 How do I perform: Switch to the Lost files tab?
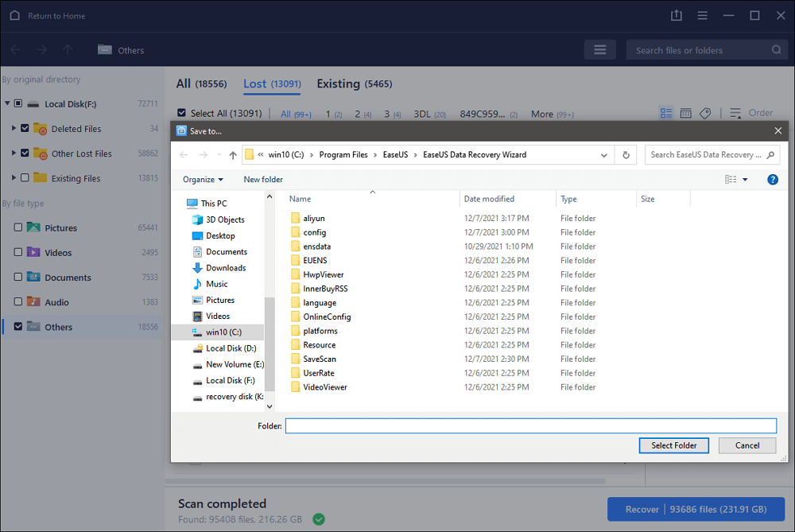coord(272,83)
